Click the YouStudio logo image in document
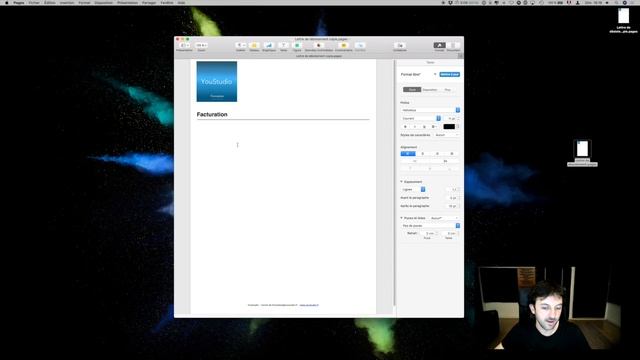 coord(217,81)
